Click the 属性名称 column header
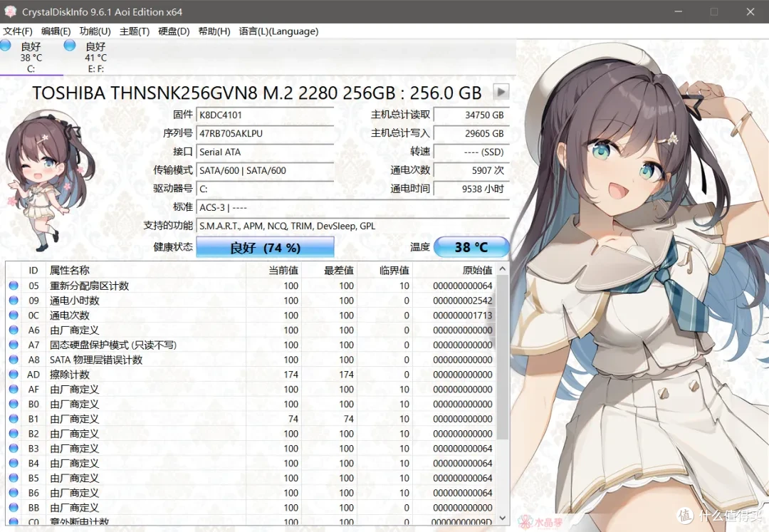The width and height of the screenshot is (769, 532). (146, 270)
